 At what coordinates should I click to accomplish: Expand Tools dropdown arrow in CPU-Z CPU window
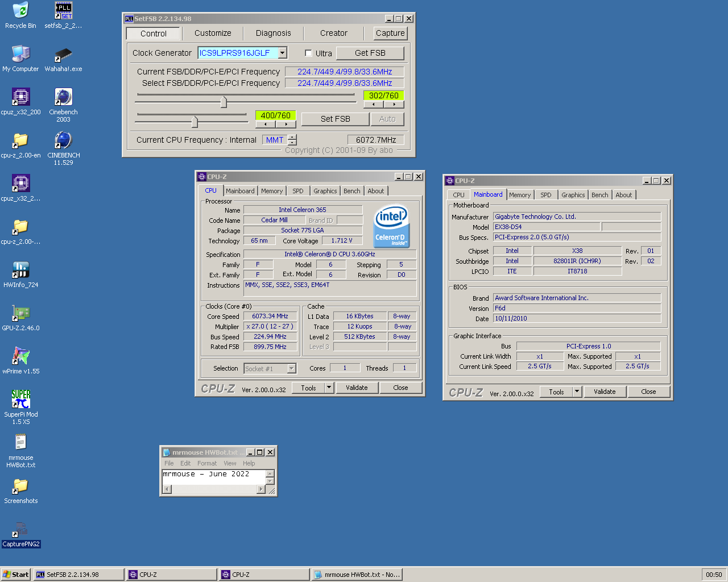pos(329,388)
